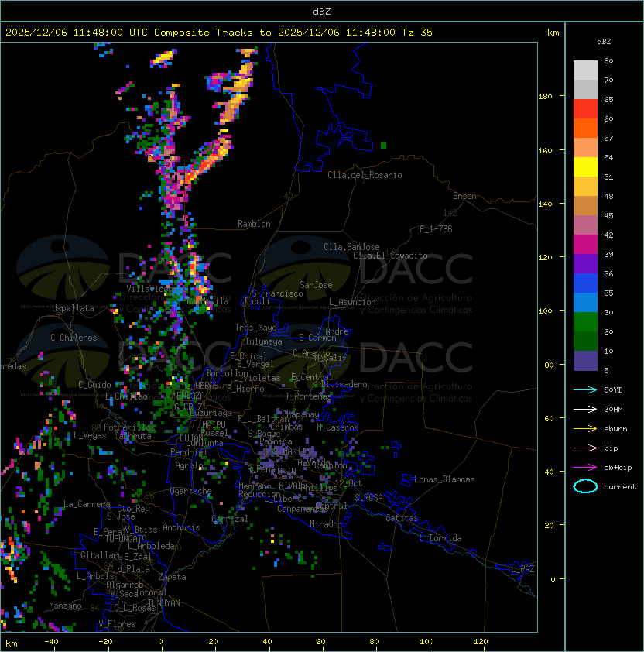Click the '-40' tick on horizontal axis
This screenshot has height=652, width=644.
51,642
